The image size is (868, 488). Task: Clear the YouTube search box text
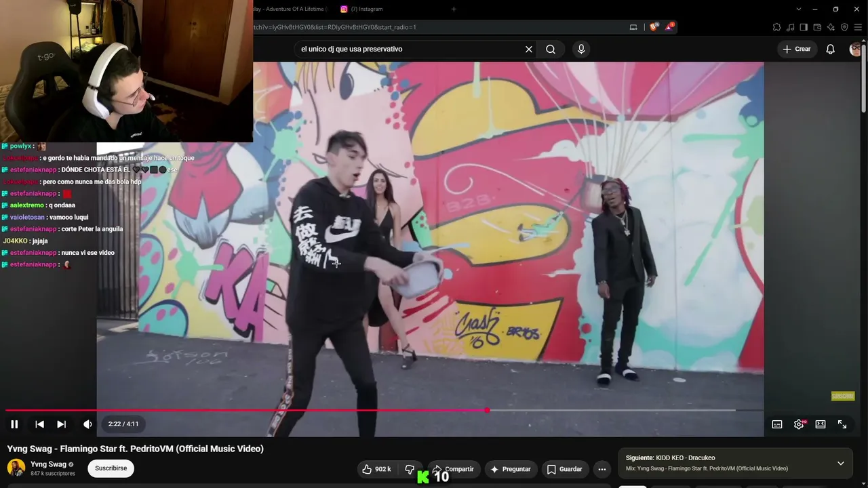529,49
